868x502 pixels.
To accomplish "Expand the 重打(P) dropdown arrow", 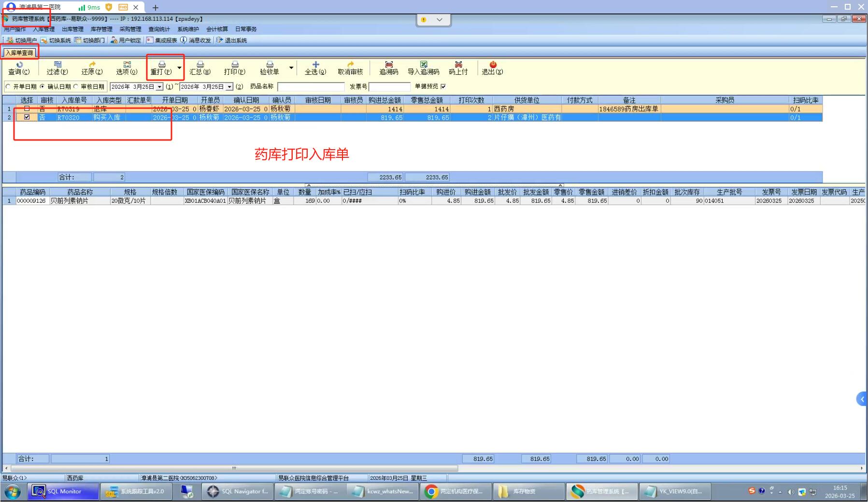I will (x=179, y=68).
